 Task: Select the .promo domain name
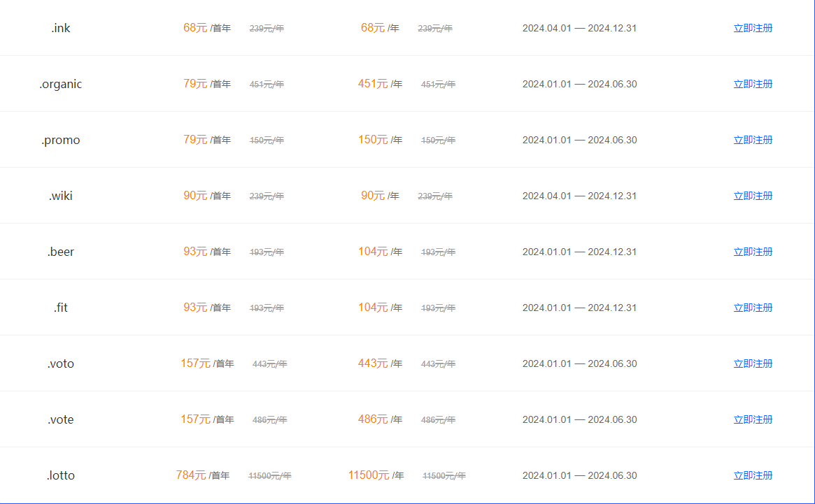pos(61,141)
